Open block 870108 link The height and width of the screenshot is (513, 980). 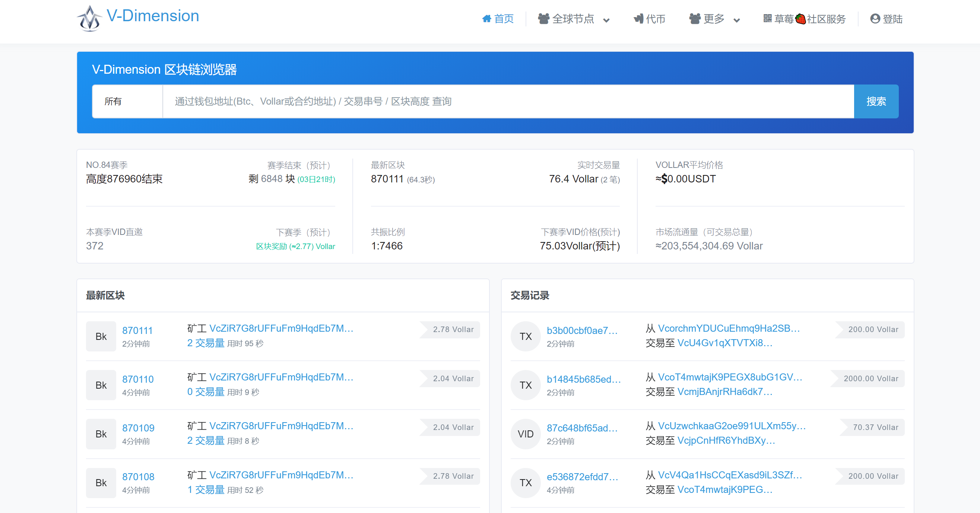(138, 477)
